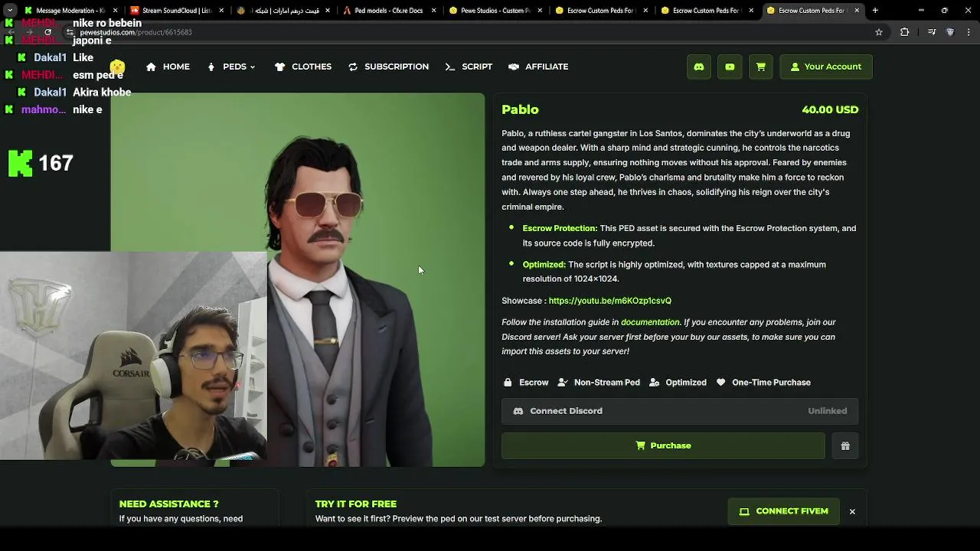Click the Unlinked status text
The height and width of the screenshot is (551, 980).
click(827, 411)
